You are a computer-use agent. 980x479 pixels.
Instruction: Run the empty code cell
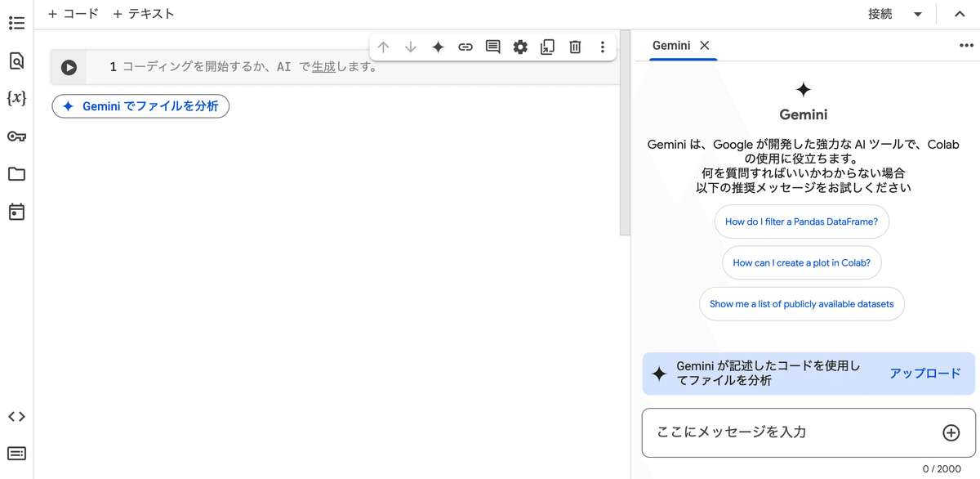pyautogui.click(x=69, y=67)
